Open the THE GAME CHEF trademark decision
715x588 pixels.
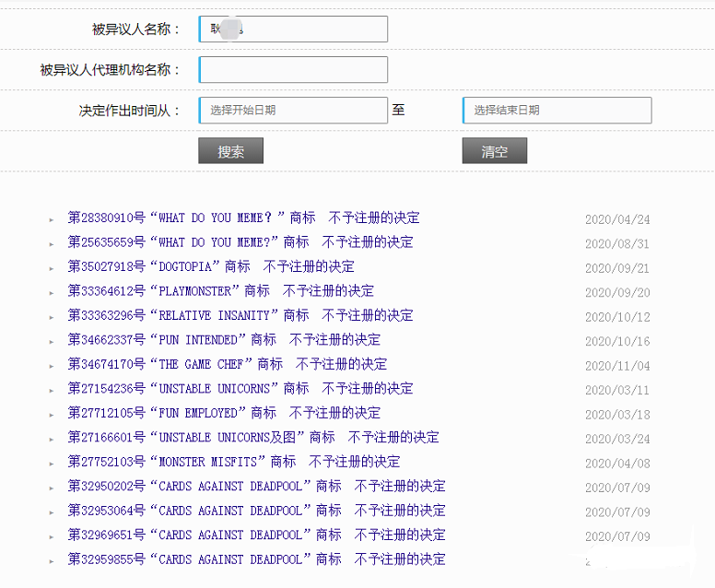click(227, 364)
